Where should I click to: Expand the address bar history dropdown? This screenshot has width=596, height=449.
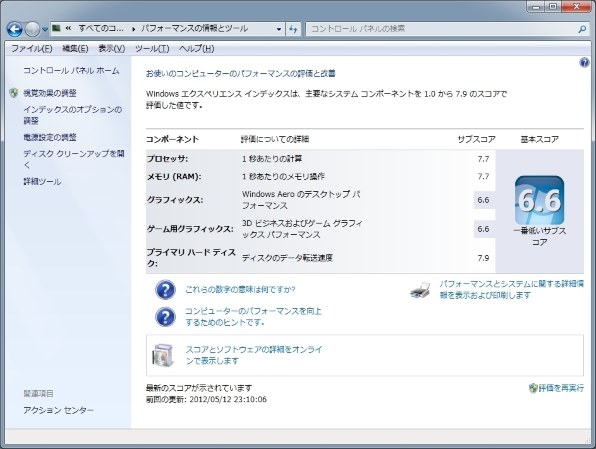279,29
